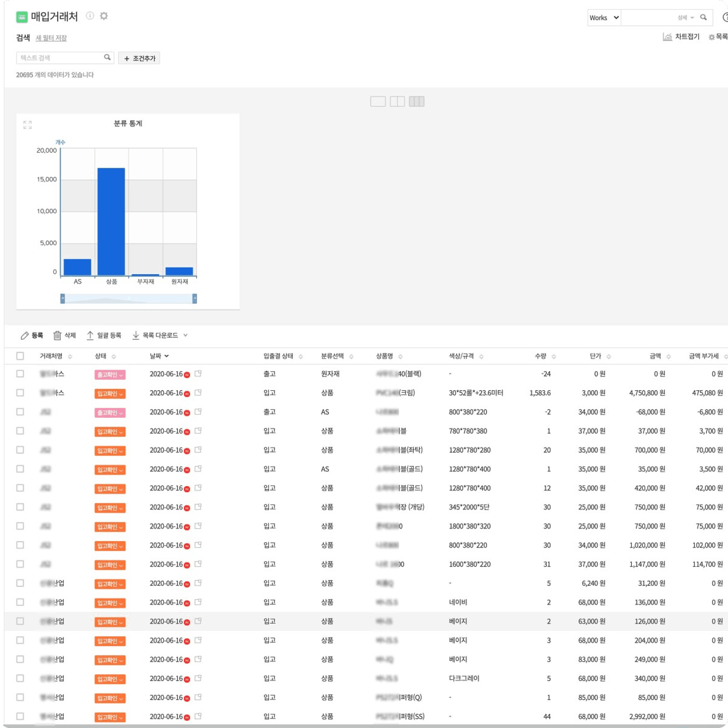The height and width of the screenshot is (728, 728).
Task: Toggle the select-all checkbox in table header
Action: point(20,356)
